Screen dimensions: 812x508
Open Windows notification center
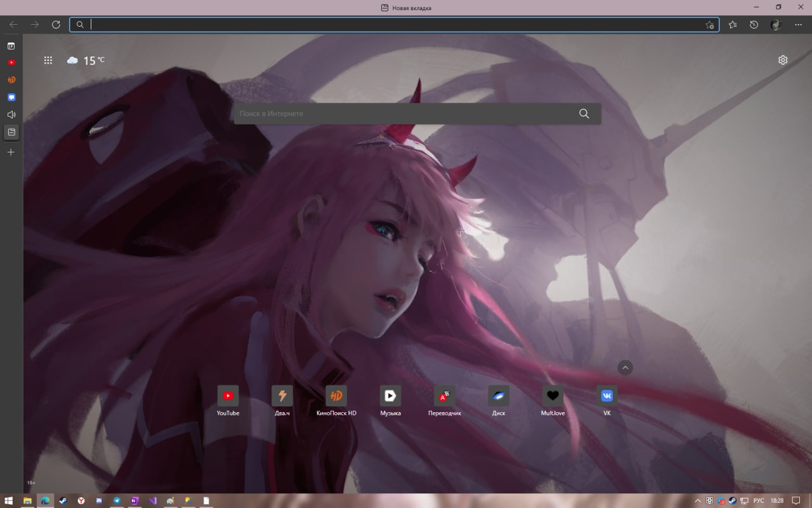[796, 500]
